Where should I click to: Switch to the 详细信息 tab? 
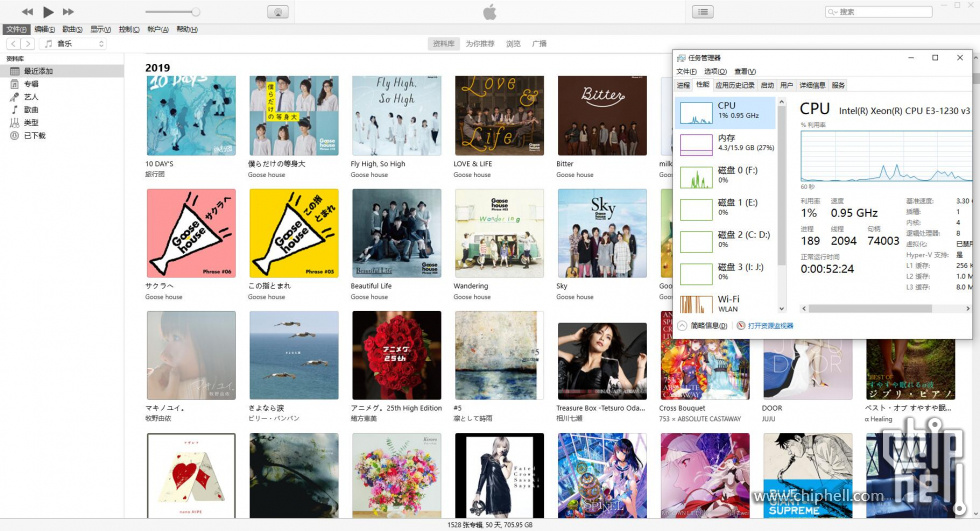point(812,85)
